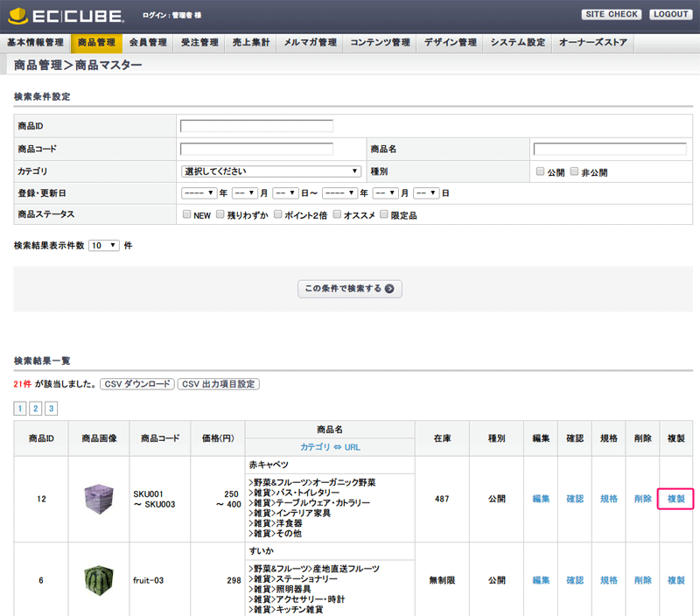
Task: Open the 受注管理 menu tab
Action: 199,42
